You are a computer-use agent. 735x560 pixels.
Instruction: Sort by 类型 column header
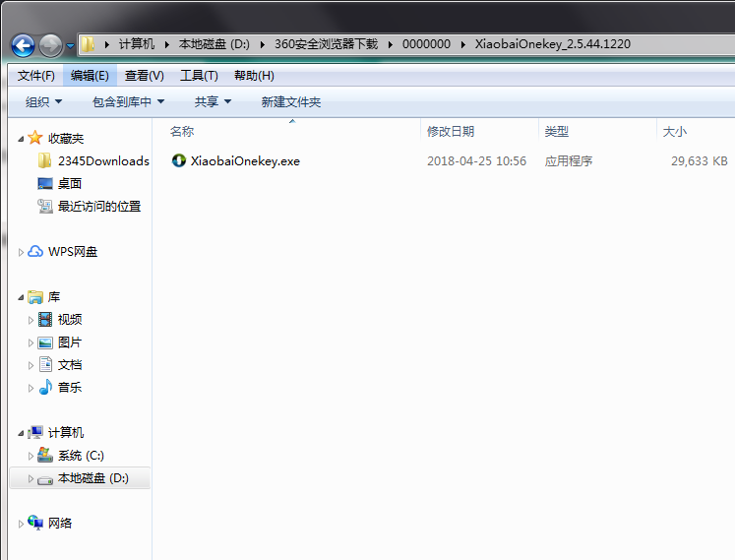click(556, 131)
